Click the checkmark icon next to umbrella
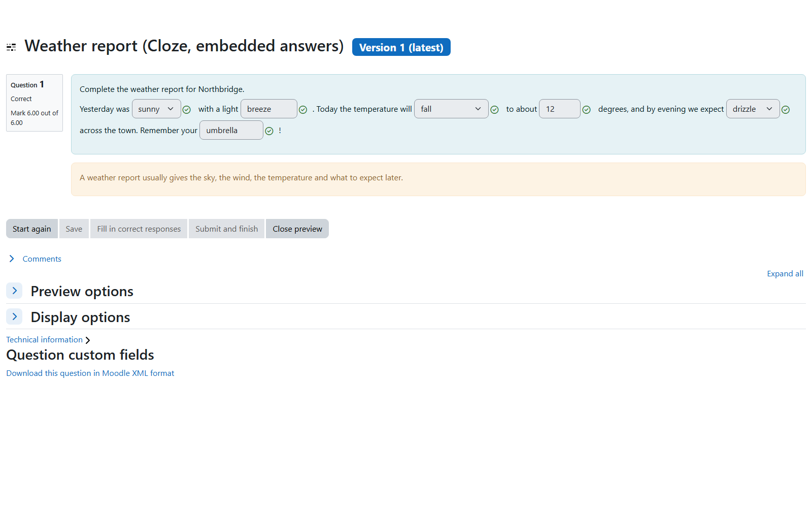 pos(269,131)
